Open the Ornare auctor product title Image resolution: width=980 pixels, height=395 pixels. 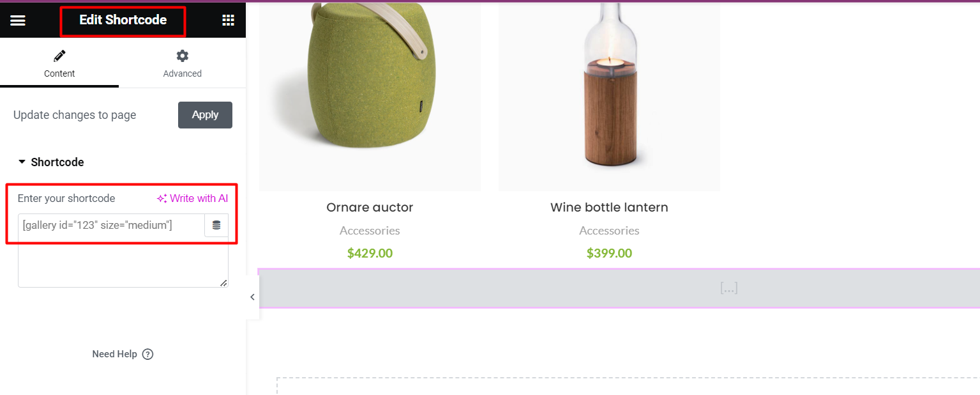coord(370,208)
